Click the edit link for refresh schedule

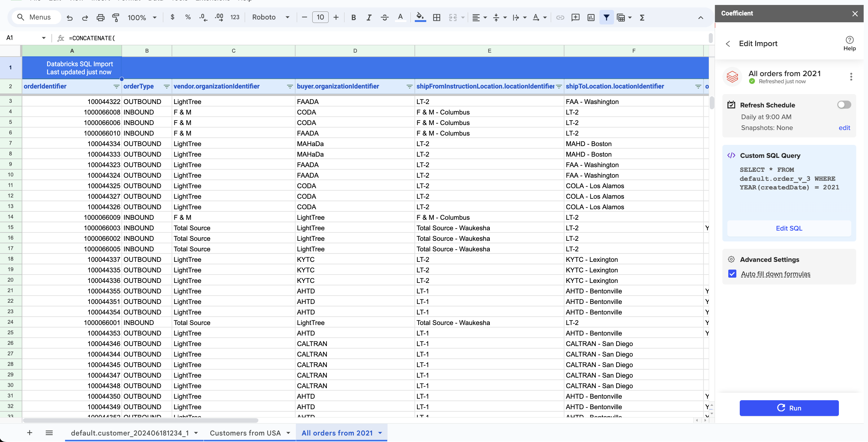844,128
